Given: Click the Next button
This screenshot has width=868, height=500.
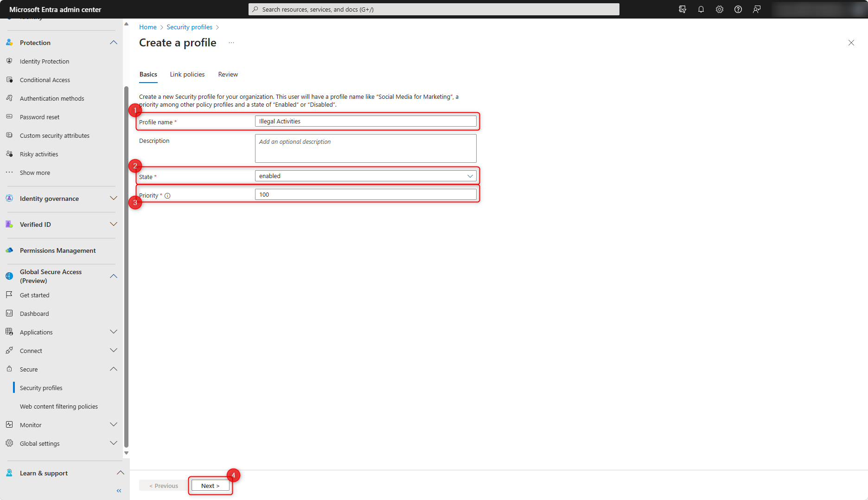Looking at the screenshot, I should point(210,485).
